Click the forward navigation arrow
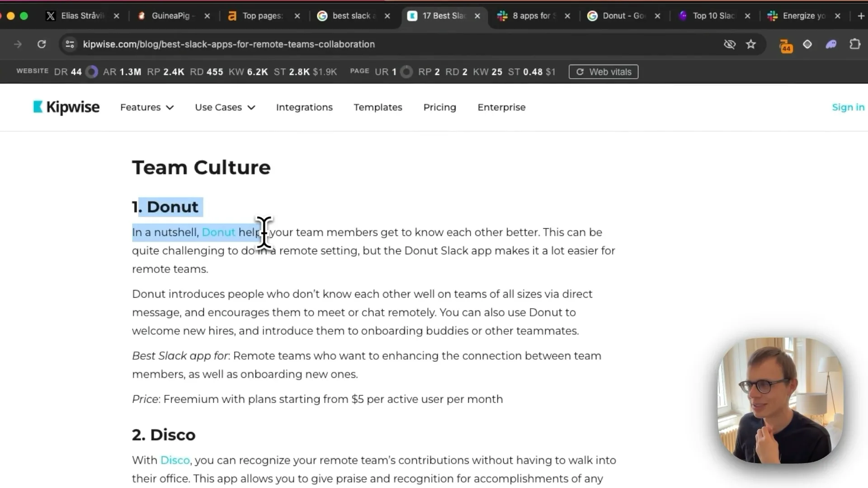 pyautogui.click(x=18, y=44)
